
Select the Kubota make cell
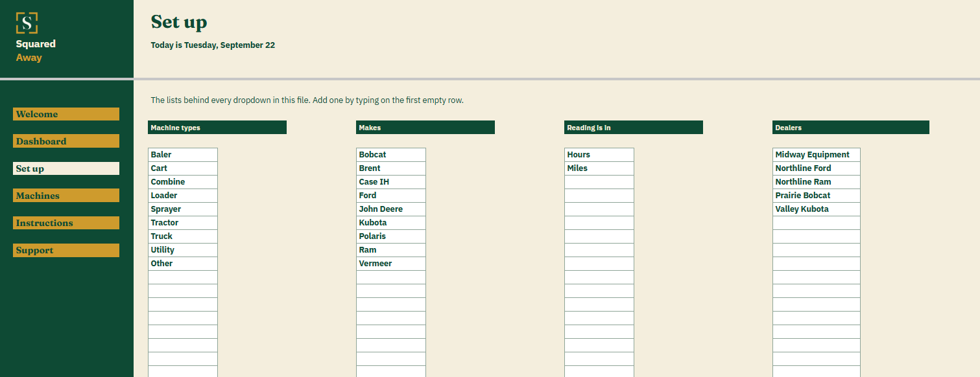coord(391,223)
